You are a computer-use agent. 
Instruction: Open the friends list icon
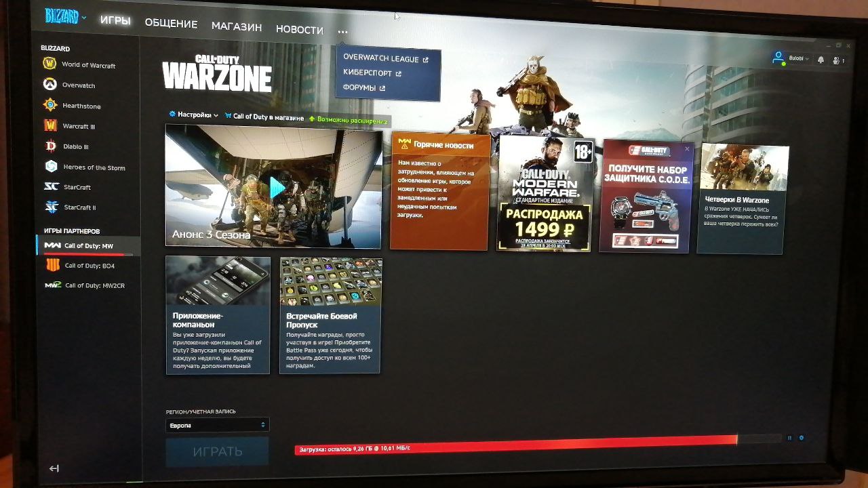(x=838, y=60)
